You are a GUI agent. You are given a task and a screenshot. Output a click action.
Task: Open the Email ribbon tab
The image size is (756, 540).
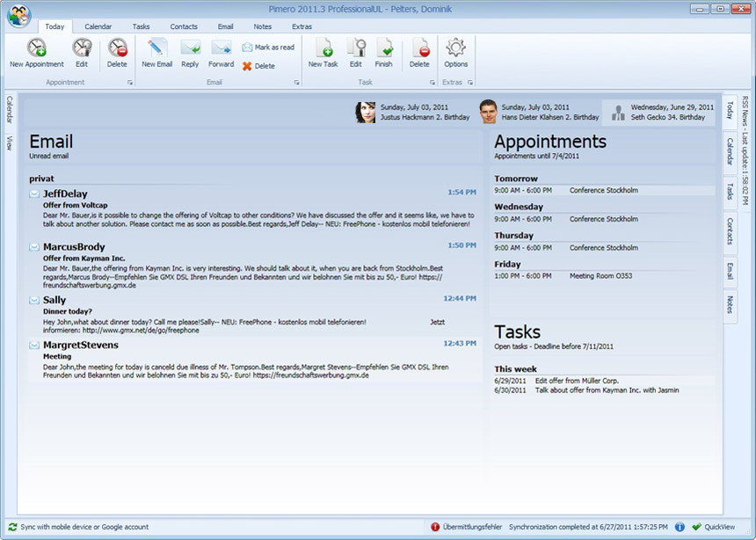225,26
